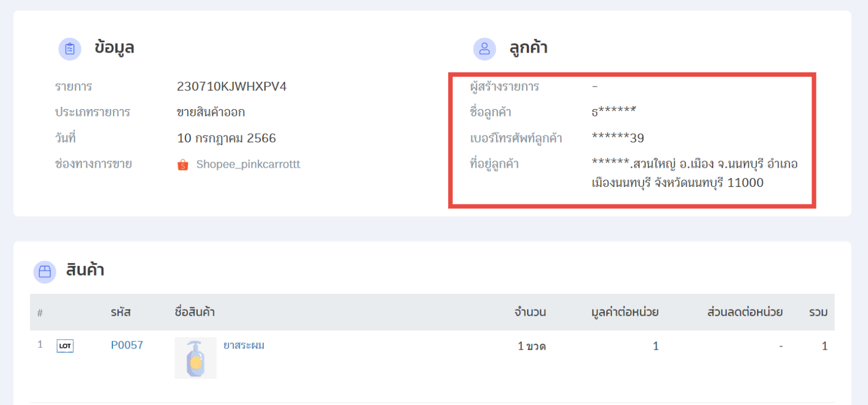Select the Shopee marketplace icon
This screenshot has width=868, height=405.
(183, 164)
